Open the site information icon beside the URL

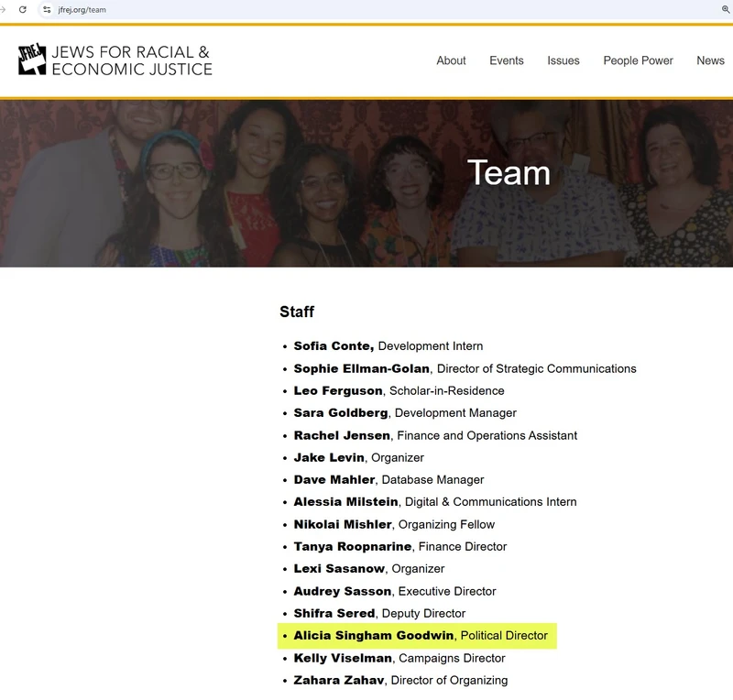click(47, 9)
